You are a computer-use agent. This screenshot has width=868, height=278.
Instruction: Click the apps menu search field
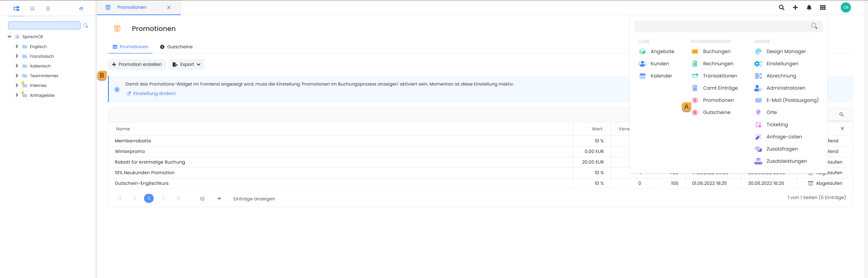tap(721, 26)
